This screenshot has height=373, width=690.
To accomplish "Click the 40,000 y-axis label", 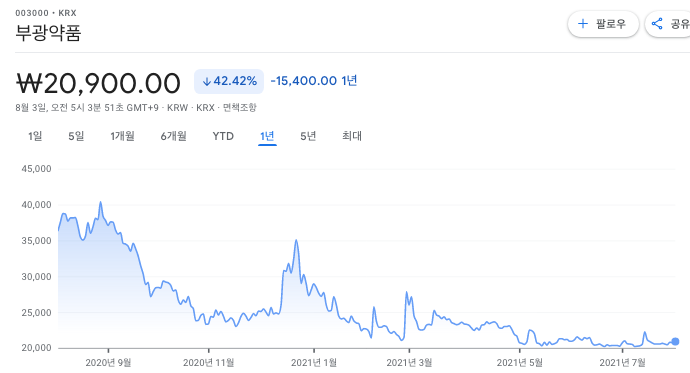I will coord(37,205).
